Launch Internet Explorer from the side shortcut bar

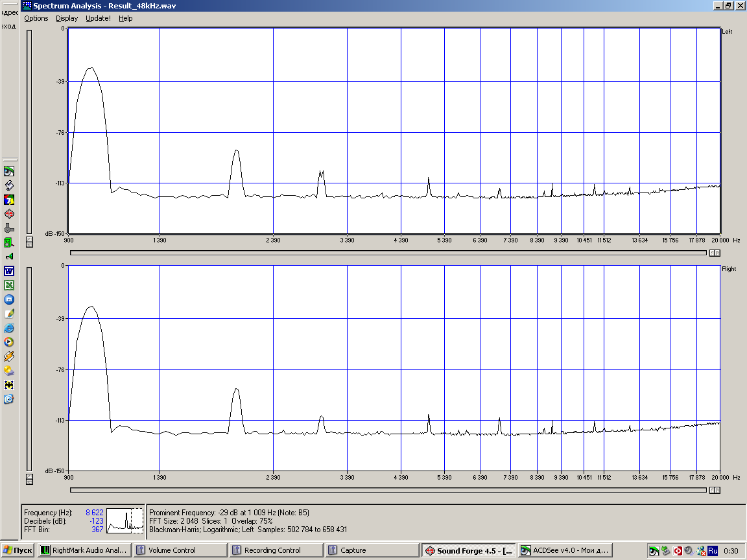(9, 328)
